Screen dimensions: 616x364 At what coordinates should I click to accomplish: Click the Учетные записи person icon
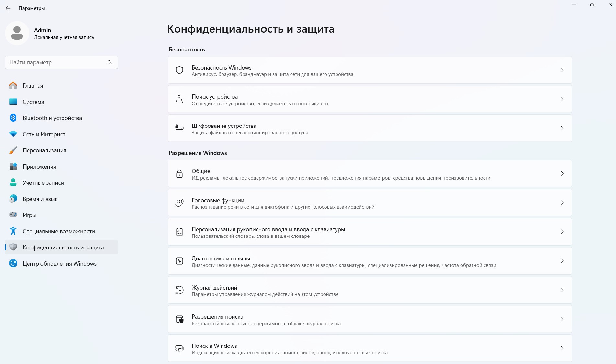[13, 182]
